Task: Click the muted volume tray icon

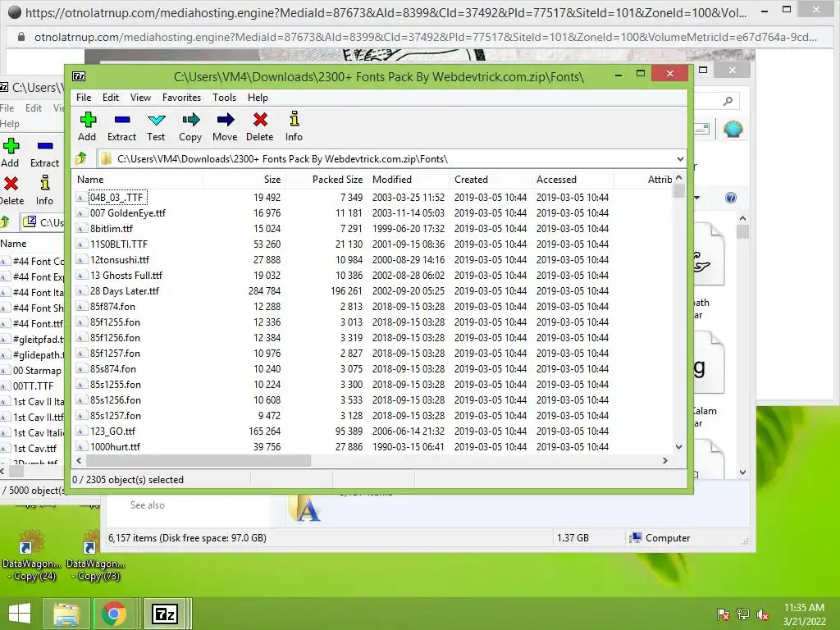Action: (763, 614)
